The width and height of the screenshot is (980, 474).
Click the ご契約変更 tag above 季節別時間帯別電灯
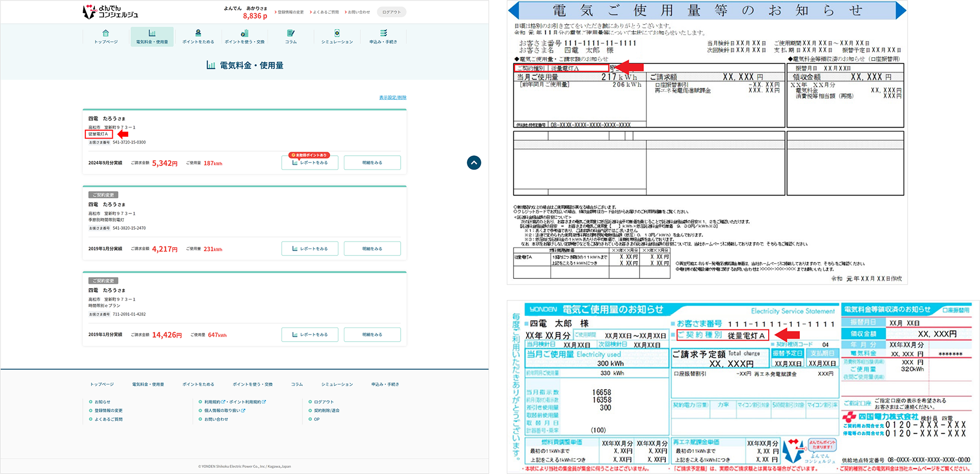point(104,195)
